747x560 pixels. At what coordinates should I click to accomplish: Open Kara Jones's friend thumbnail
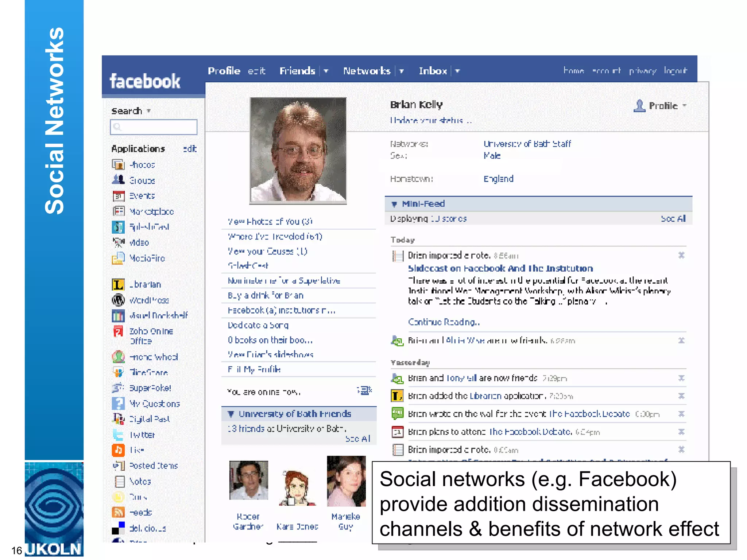point(297,488)
